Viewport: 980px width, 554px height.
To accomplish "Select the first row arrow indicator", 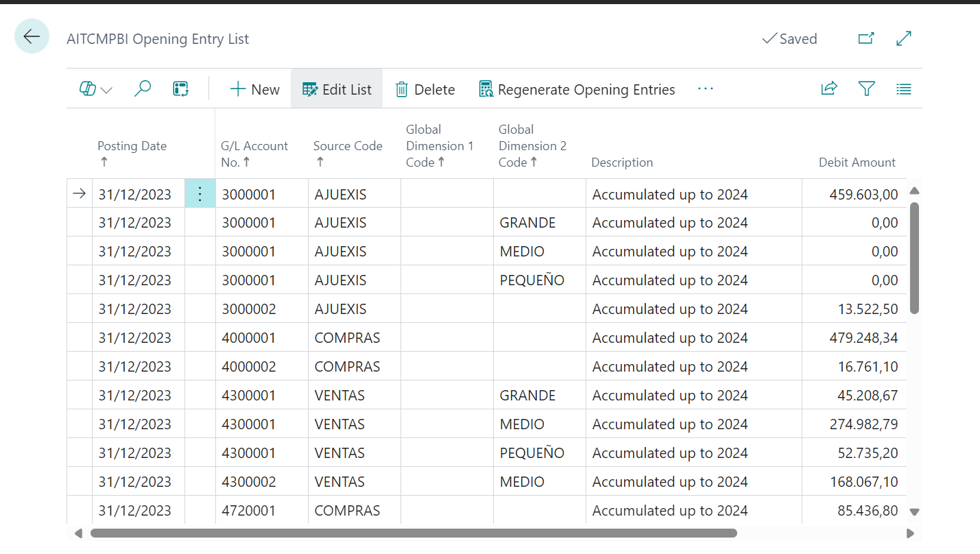I will click(x=80, y=194).
